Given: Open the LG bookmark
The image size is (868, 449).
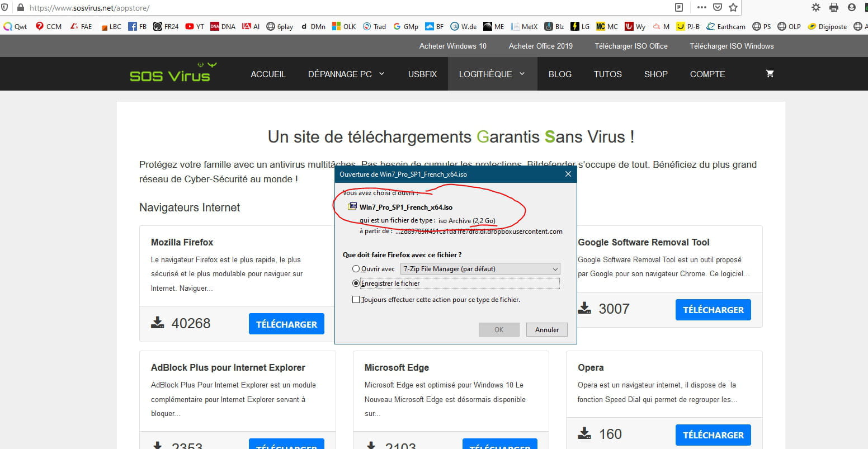Looking at the screenshot, I should pyautogui.click(x=580, y=26).
